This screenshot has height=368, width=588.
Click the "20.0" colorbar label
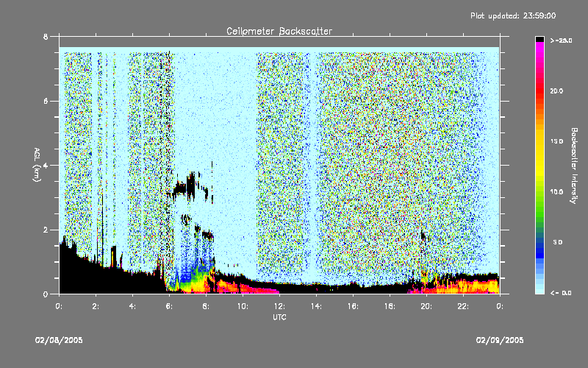click(x=556, y=91)
